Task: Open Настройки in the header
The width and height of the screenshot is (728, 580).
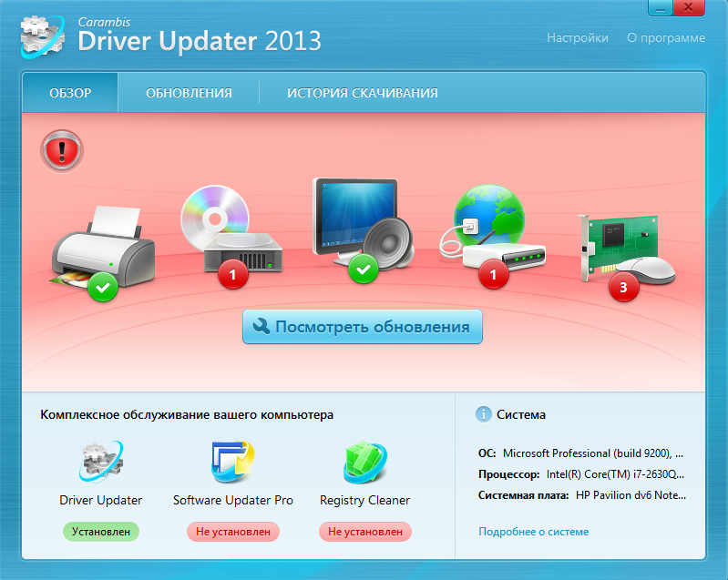Action: pyautogui.click(x=577, y=37)
